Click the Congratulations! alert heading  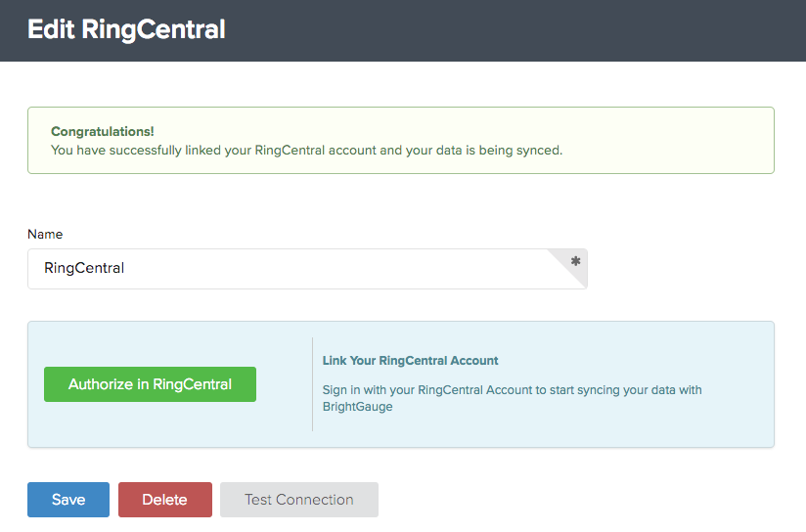[103, 132]
